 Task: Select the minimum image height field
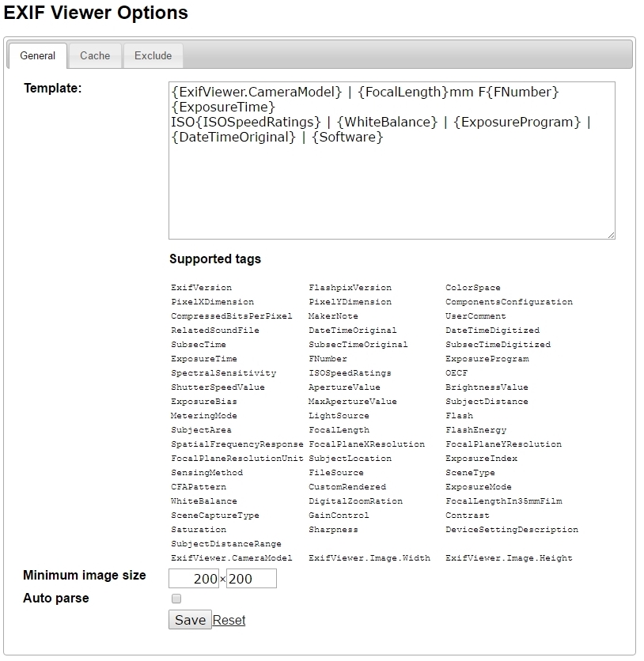(252, 579)
